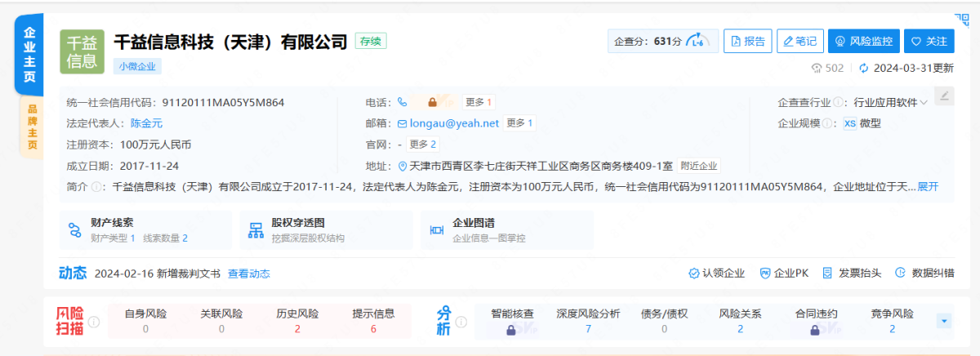Expand analysis list with blue down arrow
Image resolution: width=980 pixels, height=356 pixels.
coord(945,321)
